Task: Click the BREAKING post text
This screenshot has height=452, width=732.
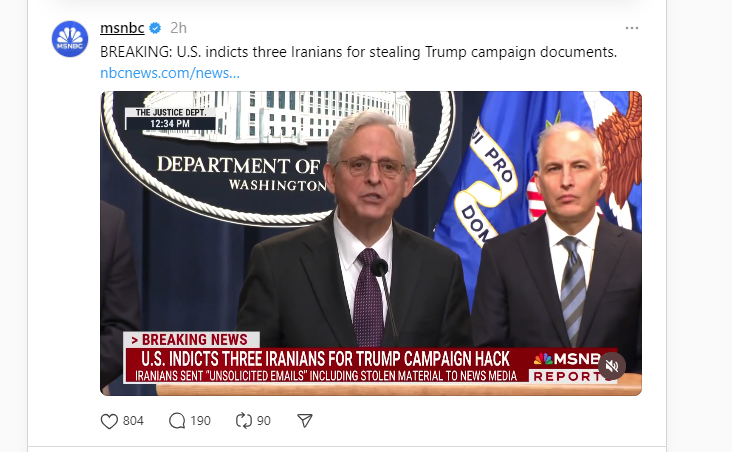Action: point(358,50)
